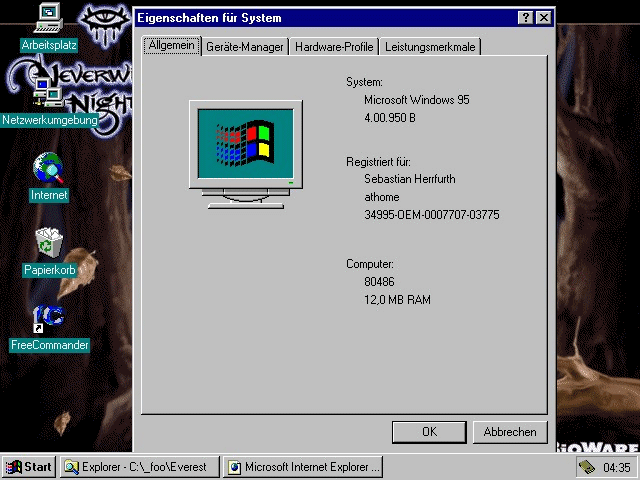640x480 pixels.
Task: Switch to the Allgemein tab
Action: coord(171,45)
